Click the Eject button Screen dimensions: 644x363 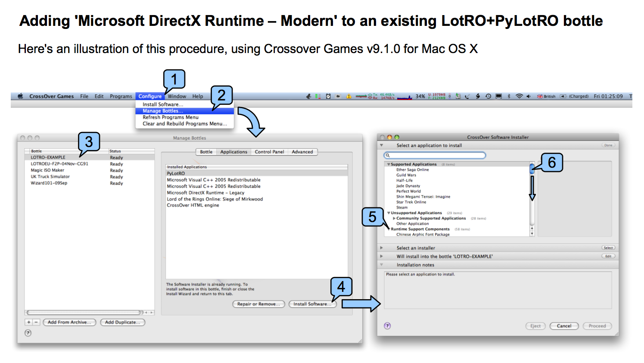click(535, 326)
